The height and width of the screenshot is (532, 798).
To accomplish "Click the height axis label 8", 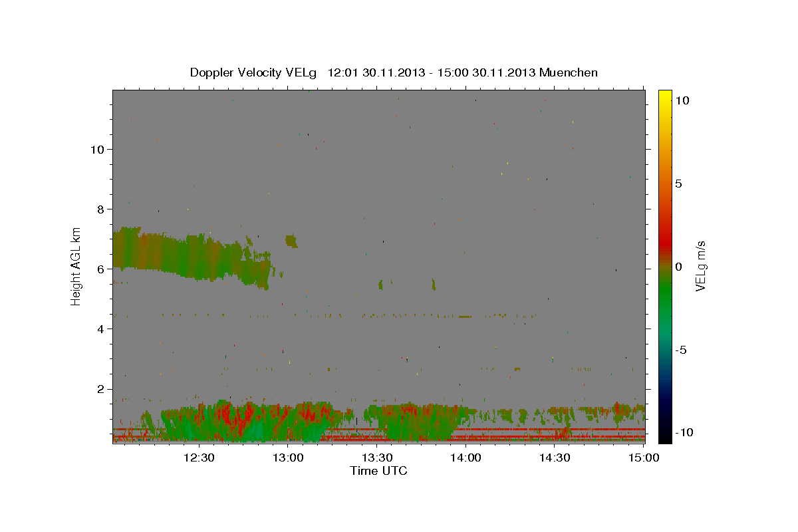I will (102, 209).
